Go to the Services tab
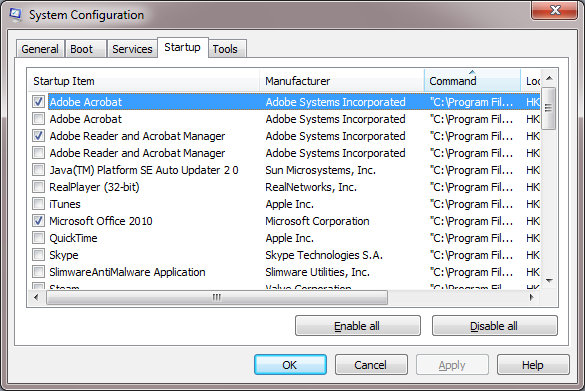 (132, 49)
